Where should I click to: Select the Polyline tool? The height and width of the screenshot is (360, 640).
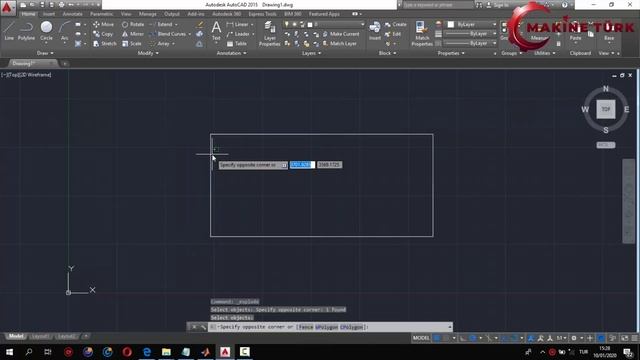pos(26,31)
